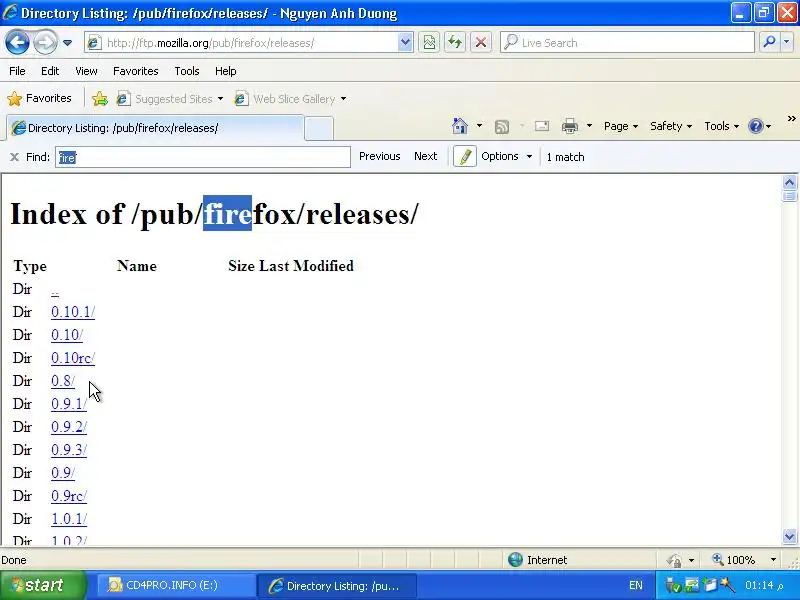Open Web Slice Gallery
This screenshot has height=600, width=800.
[291, 98]
